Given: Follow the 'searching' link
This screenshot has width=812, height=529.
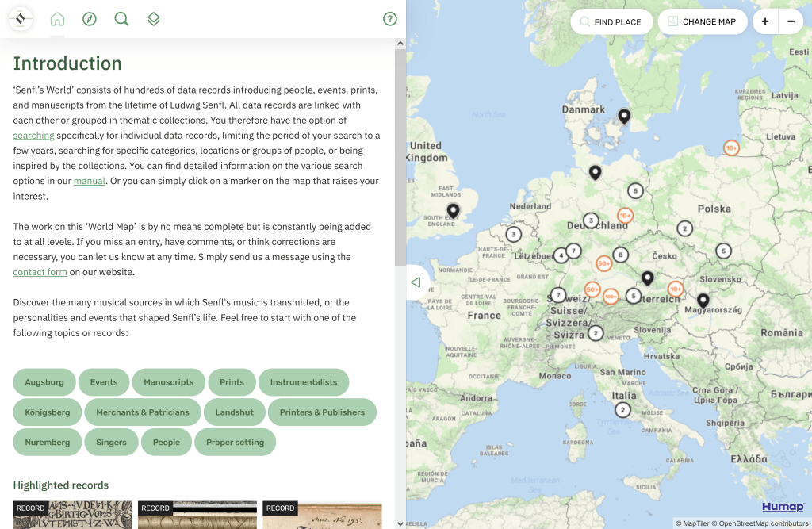Looking at the screenshot, I should click(x=33, y=136).
